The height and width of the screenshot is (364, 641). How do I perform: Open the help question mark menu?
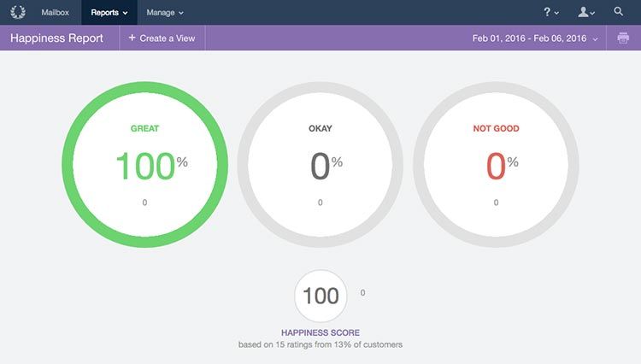(x=551, y=12)
